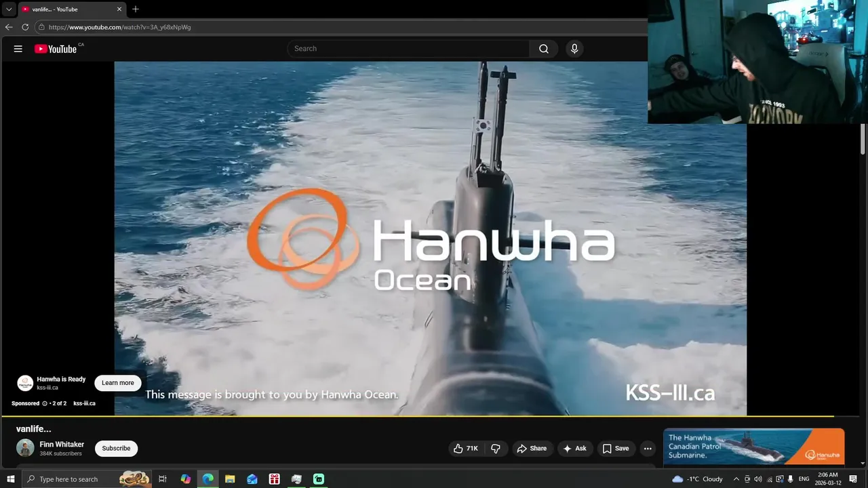Click Learn more on the Hanwha ad
This screenshot has width=868, height=488.
118,383
